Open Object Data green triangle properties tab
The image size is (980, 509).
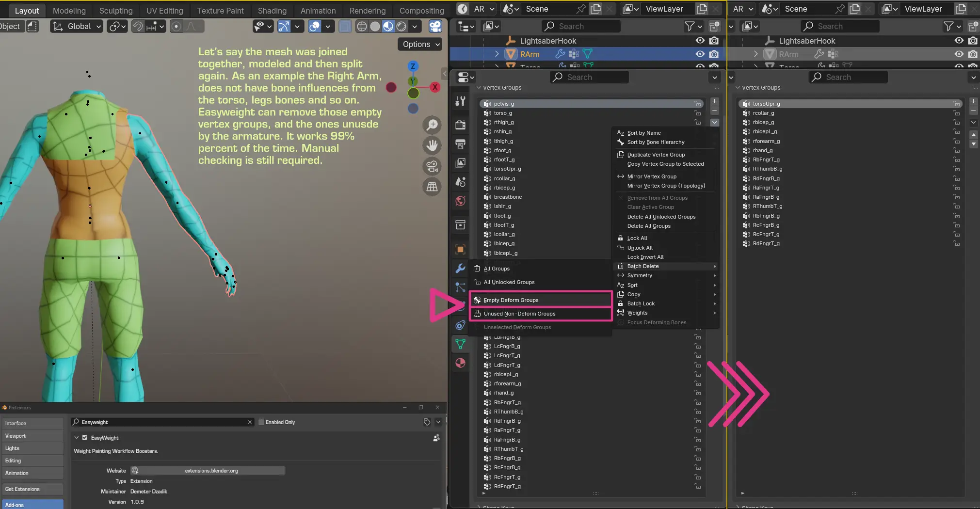point(460,344)
